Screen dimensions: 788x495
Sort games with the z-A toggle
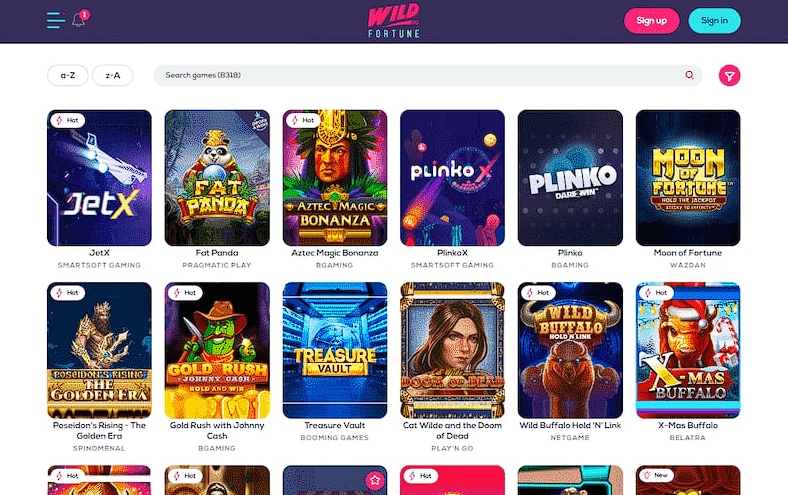point(113,75)
